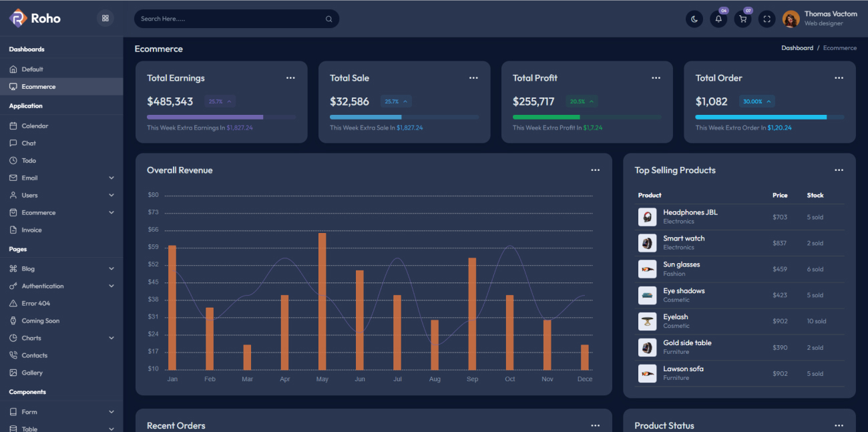The image size is (868, 432).
Task: Open the shopping cart icon
Action: click(x=742, y=19)
